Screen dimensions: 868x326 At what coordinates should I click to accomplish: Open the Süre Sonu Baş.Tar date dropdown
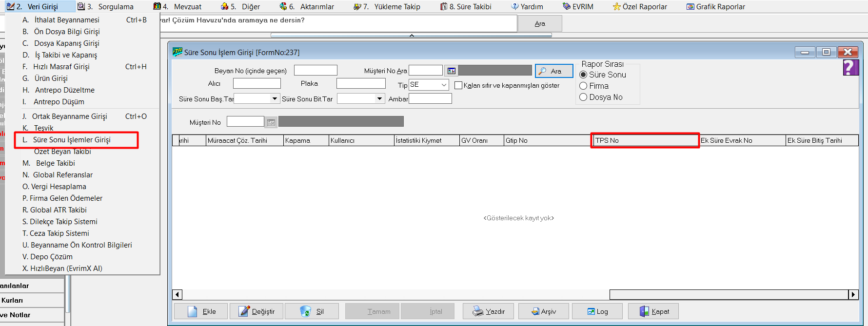click(275, 98)
